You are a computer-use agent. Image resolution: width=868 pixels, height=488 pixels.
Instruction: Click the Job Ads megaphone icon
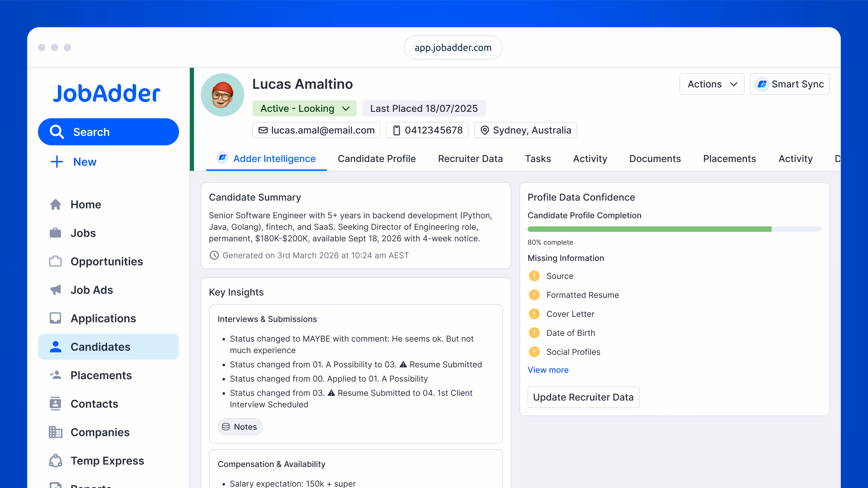pyautogui.click(x=56, y=290)
